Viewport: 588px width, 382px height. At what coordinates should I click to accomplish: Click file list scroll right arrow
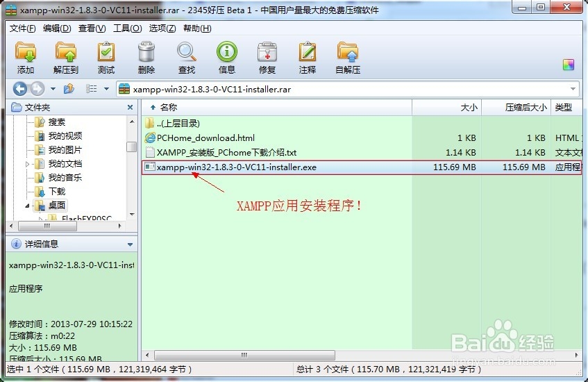click(576, 355)
